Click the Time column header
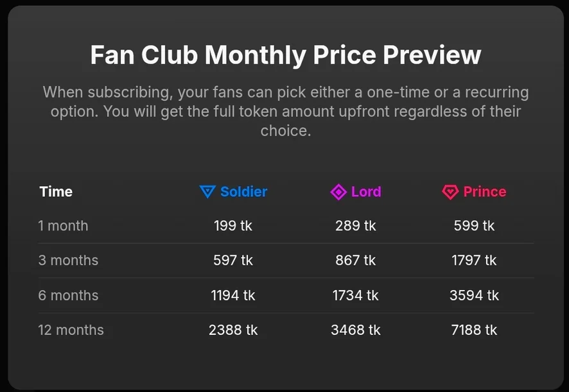The image size is (569, 392). [56, 192]
